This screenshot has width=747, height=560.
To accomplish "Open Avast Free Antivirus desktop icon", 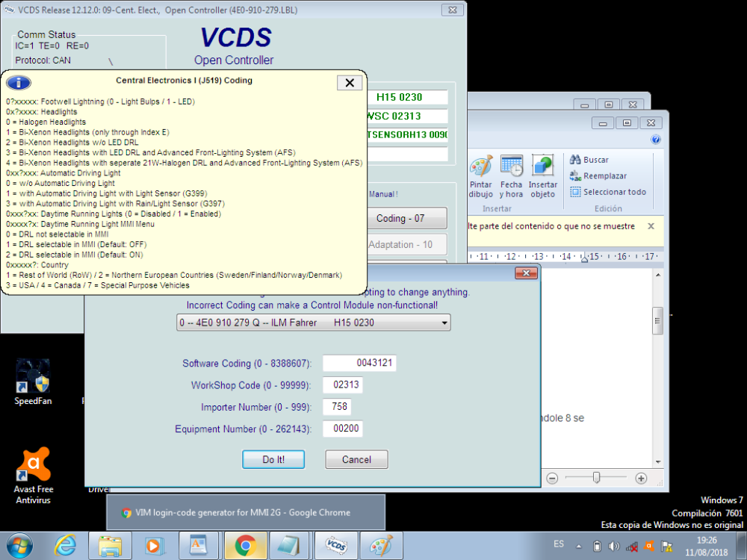I will pos(33,476).
